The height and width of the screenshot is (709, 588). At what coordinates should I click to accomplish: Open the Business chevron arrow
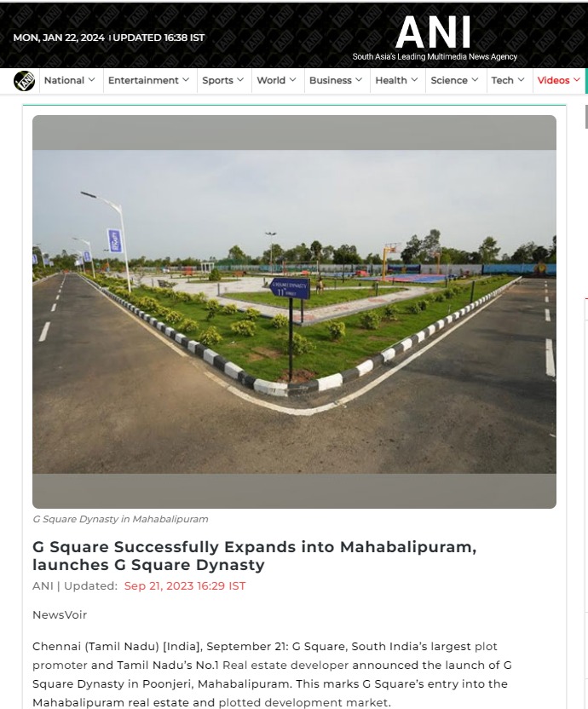tap(359, 80)
